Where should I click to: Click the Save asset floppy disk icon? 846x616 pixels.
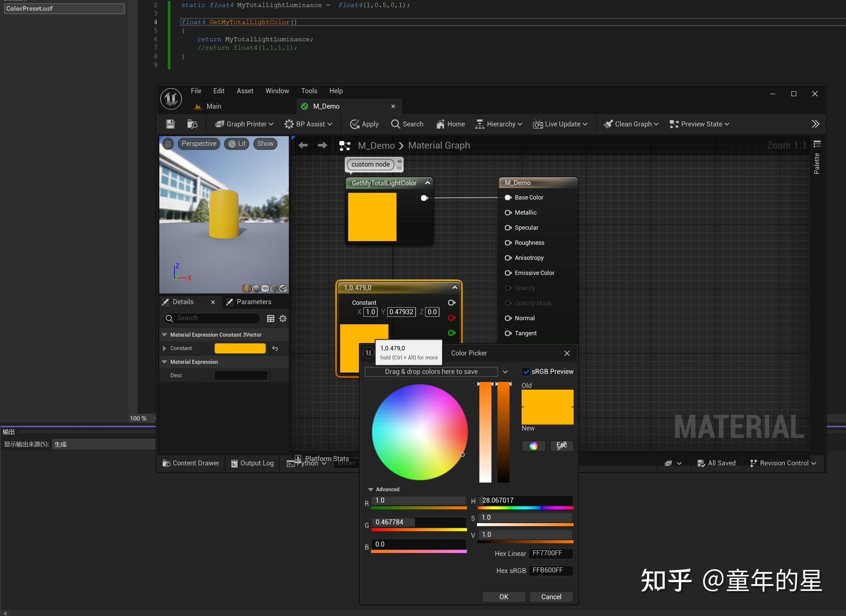click(170, 124)
